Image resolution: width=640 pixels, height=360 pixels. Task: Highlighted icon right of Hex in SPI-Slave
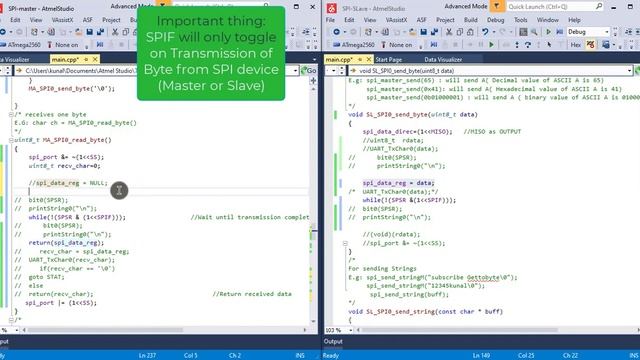tap(590, 45)
